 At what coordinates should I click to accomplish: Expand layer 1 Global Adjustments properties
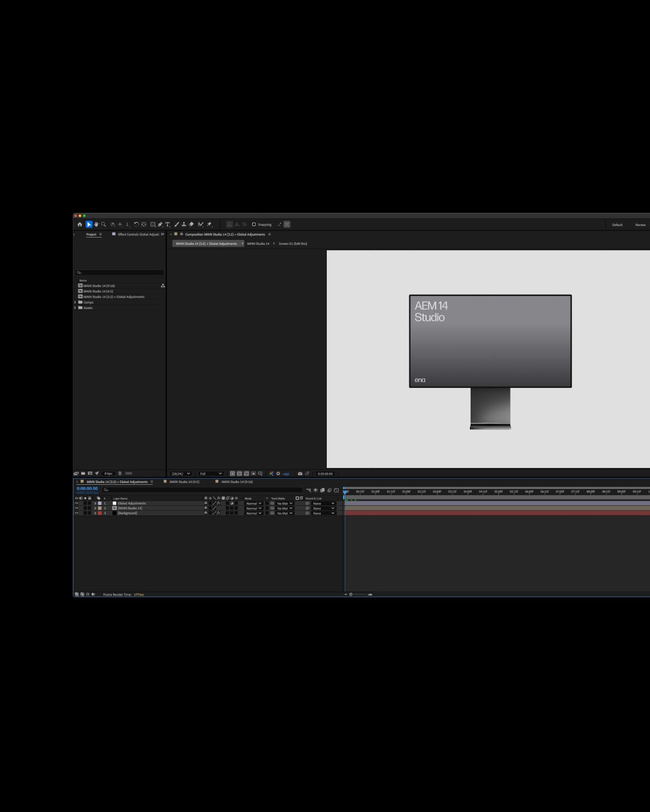tap(94, 503)
